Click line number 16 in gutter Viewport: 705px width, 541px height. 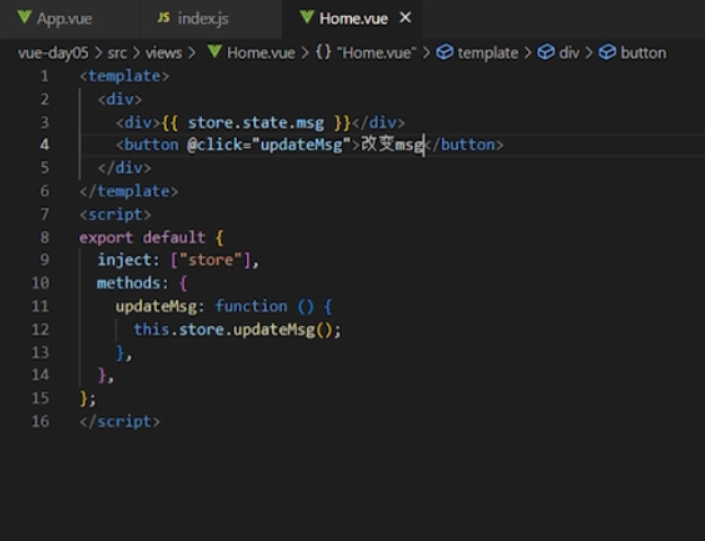point(40,421)
